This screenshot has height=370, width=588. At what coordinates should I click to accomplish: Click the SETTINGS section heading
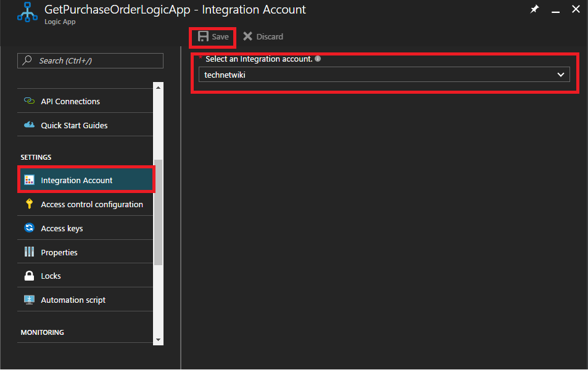click(x=36, y=157)
